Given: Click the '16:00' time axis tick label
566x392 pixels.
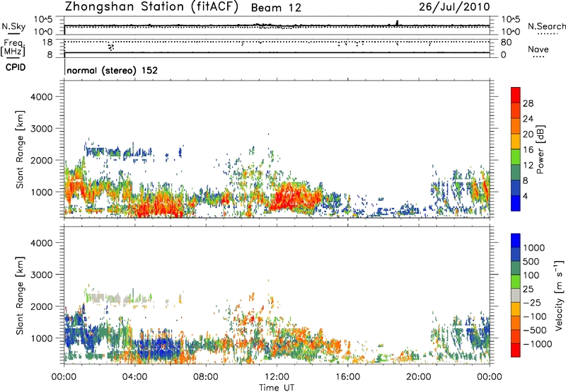Looking at the screenshot, I should tap(347, 377).
